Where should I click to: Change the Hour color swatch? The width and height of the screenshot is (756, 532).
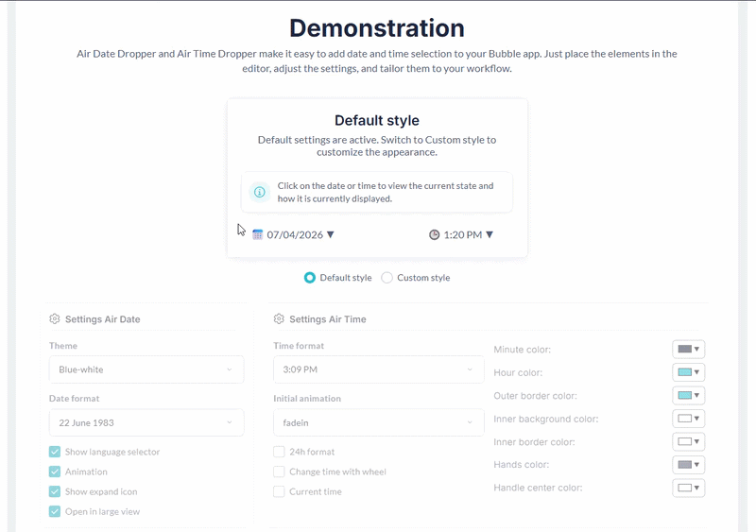[688, 372]
